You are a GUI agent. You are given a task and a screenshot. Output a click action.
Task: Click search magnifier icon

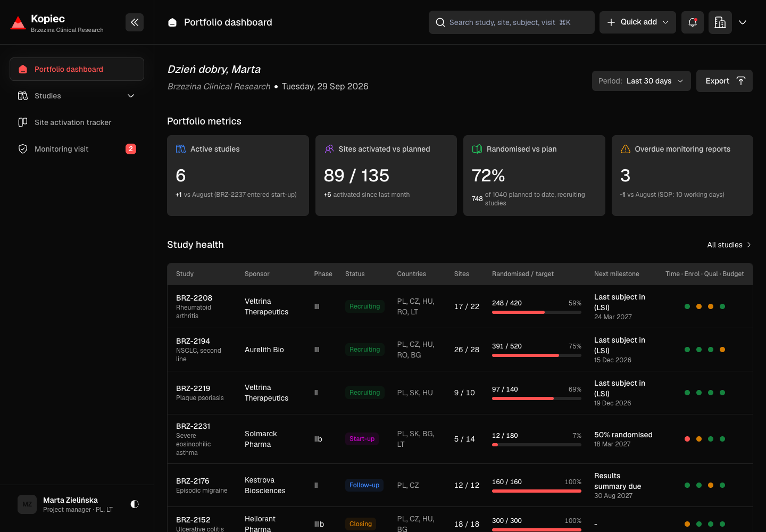click(440, 22)
